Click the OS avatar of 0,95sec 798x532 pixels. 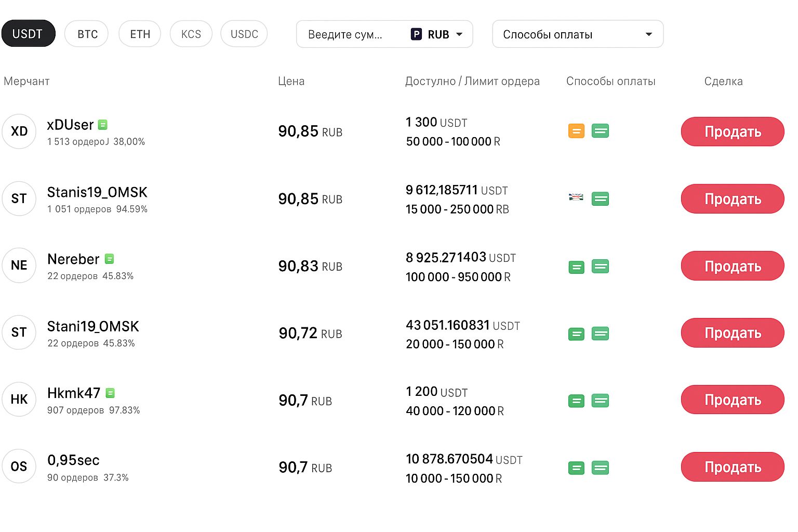pos(19,466)
